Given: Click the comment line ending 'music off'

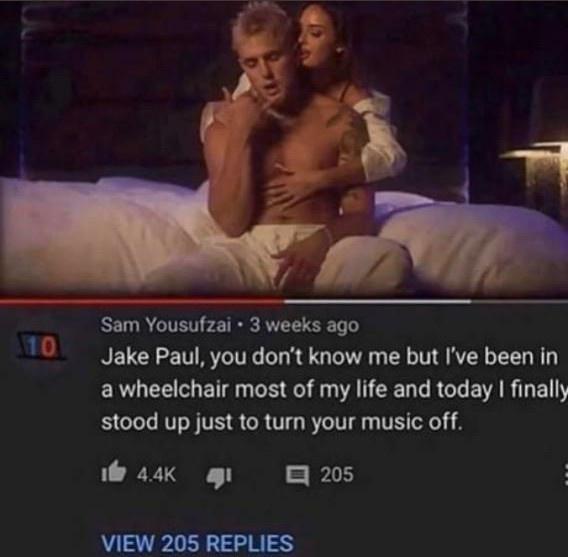Looking at the screenshot, I should tap(282, 422).
